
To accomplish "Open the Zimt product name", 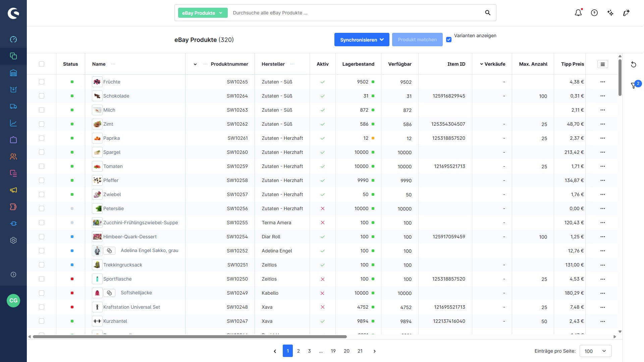I will point(108,124).
